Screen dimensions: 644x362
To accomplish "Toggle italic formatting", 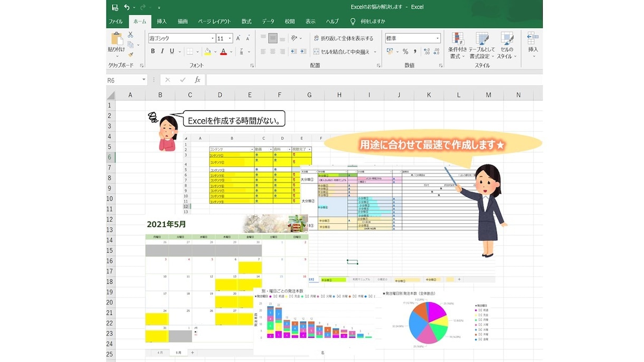I will point(163,52).
